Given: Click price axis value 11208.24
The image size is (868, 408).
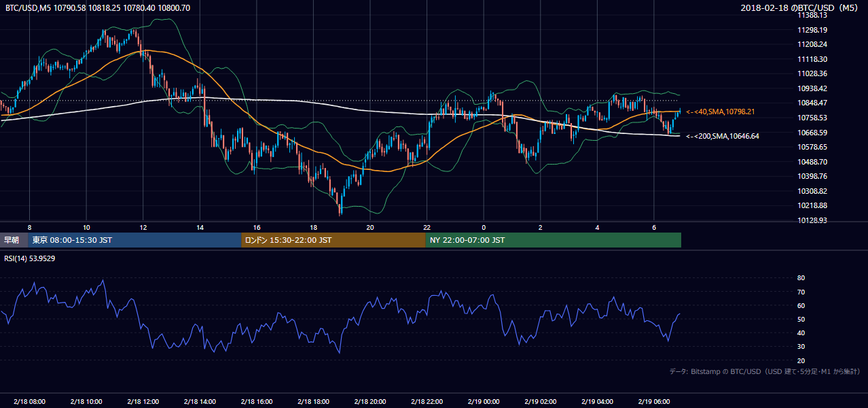Looking at the screenshot, I should click(812, 44).
